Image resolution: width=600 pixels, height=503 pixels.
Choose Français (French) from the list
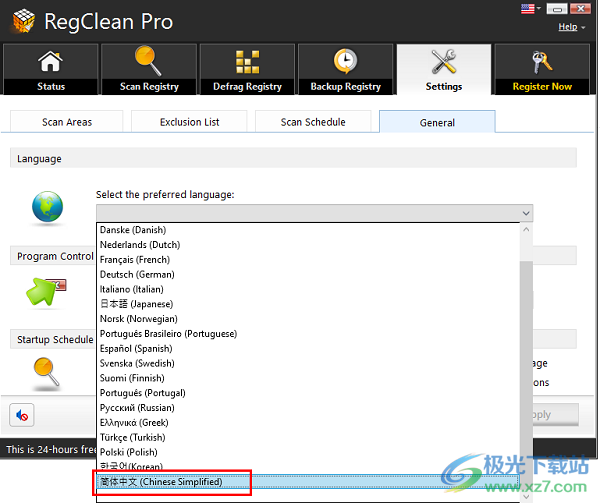point(308,260)
